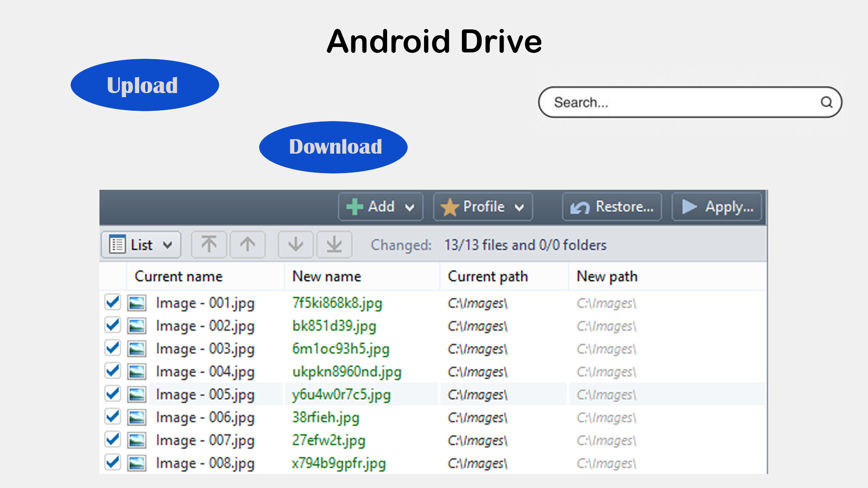The height and width of the screenshot is (488, 868).
Task: Move file to bottom with bottom-arrow icon
Action: coord(334,244)
